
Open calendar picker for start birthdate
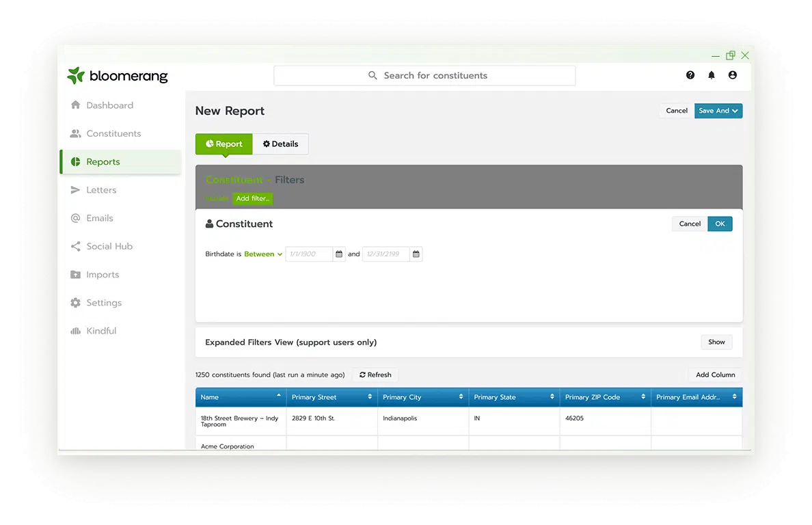coord(339,254)
